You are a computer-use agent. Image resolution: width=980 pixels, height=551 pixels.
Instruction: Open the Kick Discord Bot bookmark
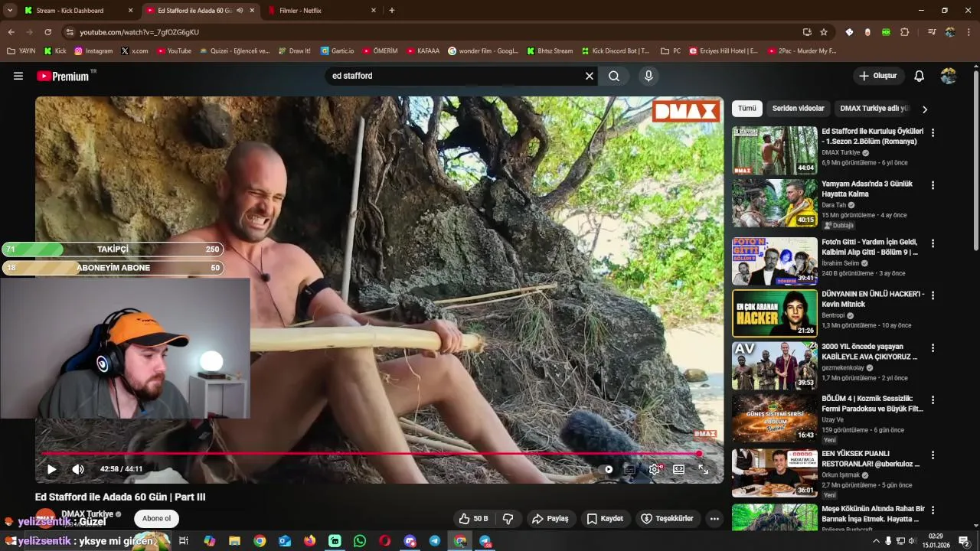(x=616, y=51)
